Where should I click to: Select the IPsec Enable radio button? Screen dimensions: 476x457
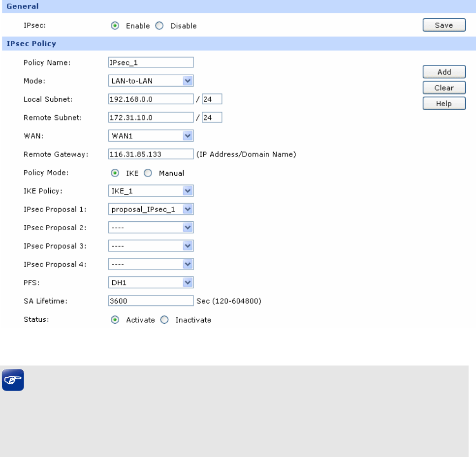[115, 26]
